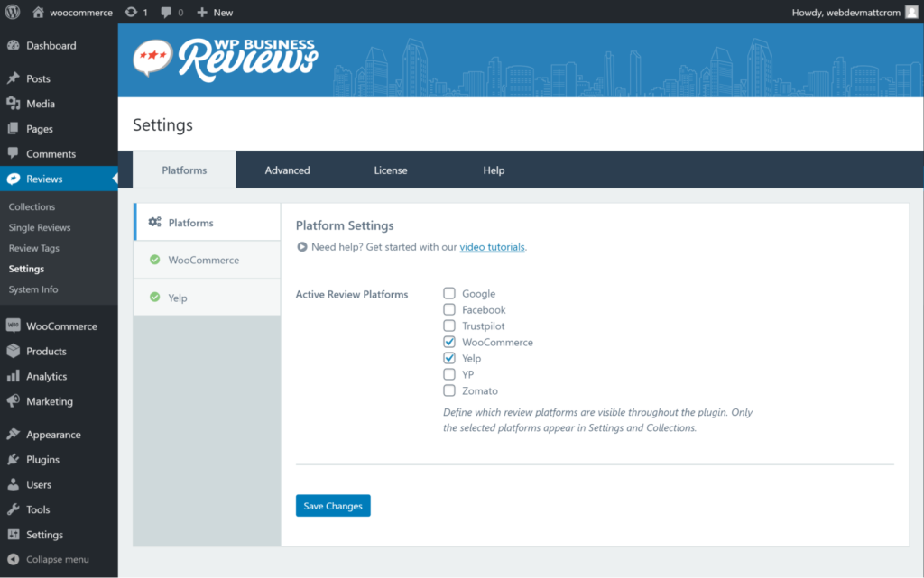This screenshot has width=924, height=578.
Task: Select the Platforms side tab
Action: [x=207, y=222]
